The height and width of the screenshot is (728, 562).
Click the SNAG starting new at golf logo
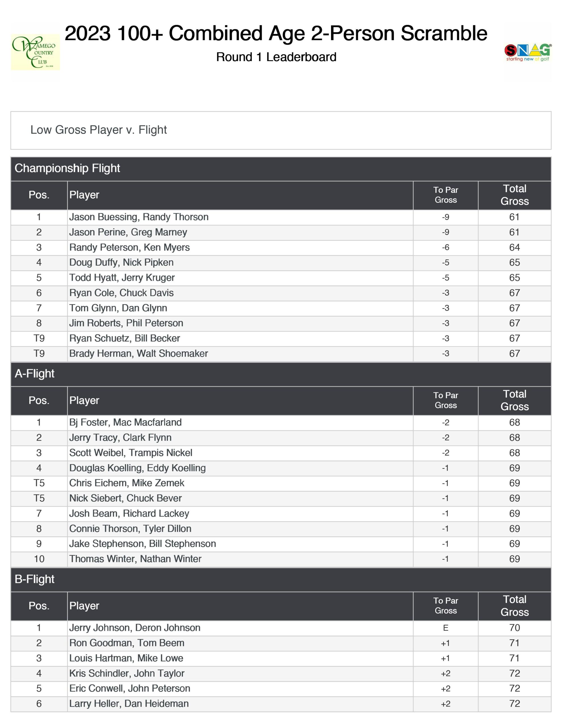528,52
